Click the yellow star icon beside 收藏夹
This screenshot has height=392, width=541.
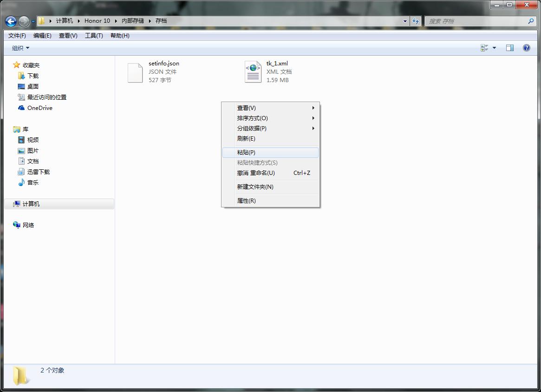[16, 65]
